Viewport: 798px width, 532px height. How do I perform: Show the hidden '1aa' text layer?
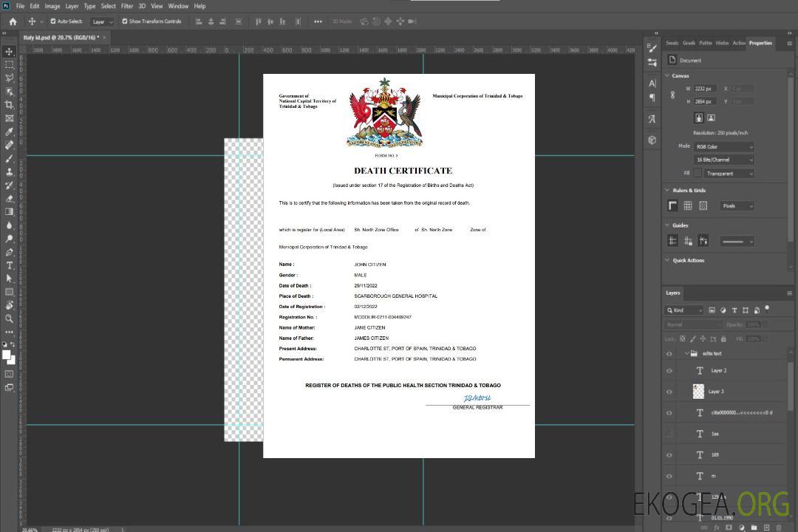pos(669,434)
